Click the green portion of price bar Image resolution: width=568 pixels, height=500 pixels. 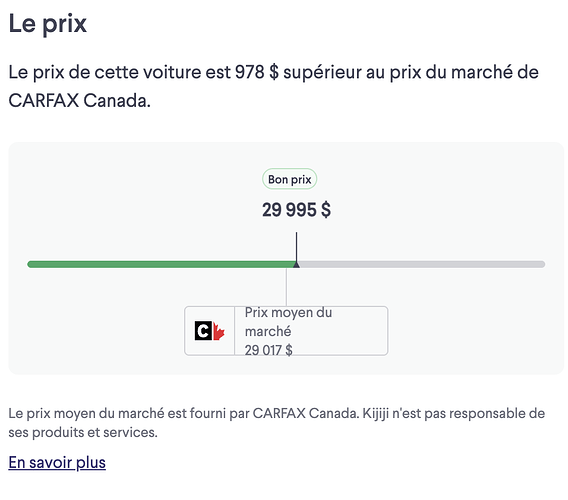coord(162,264)
